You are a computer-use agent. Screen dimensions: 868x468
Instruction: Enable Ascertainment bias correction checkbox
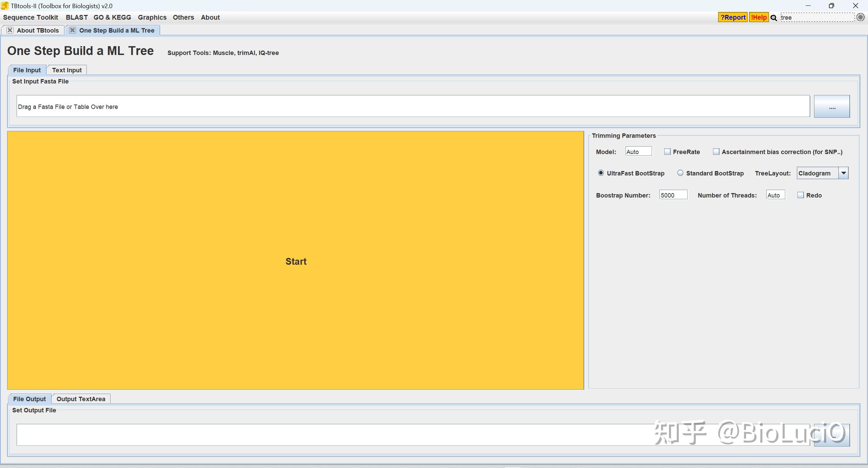(x=716, y=152)
